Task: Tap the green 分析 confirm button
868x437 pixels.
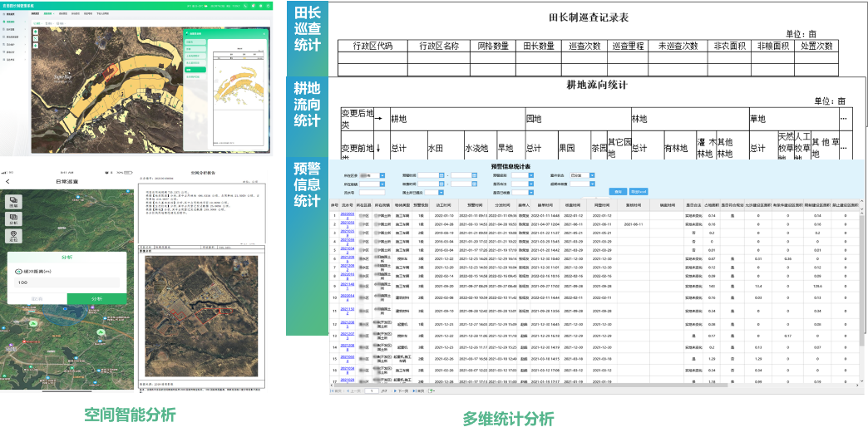Action: coord(97,298)
